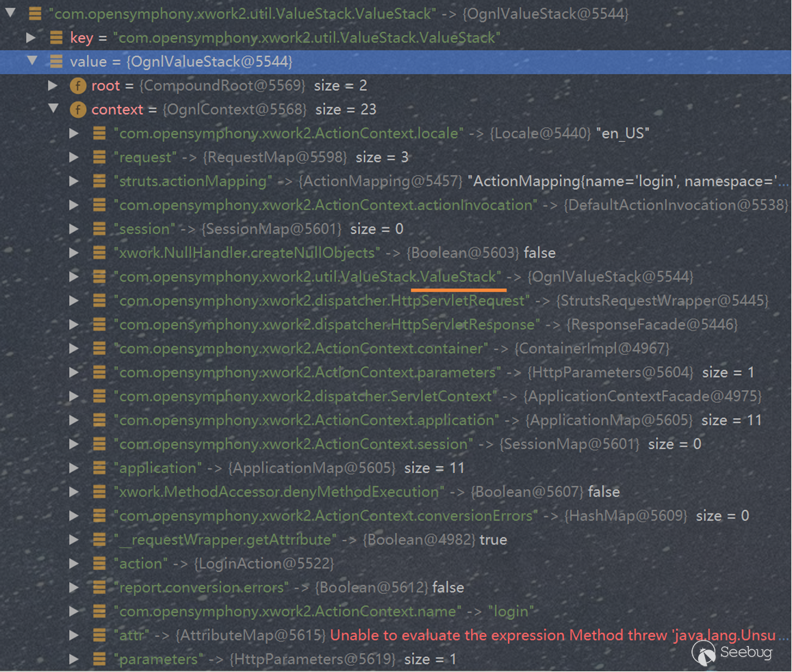Screen dimensions: 792x672
Task: Select the StrutsRequestWrapper@5445 value
Action: point(662,300)
